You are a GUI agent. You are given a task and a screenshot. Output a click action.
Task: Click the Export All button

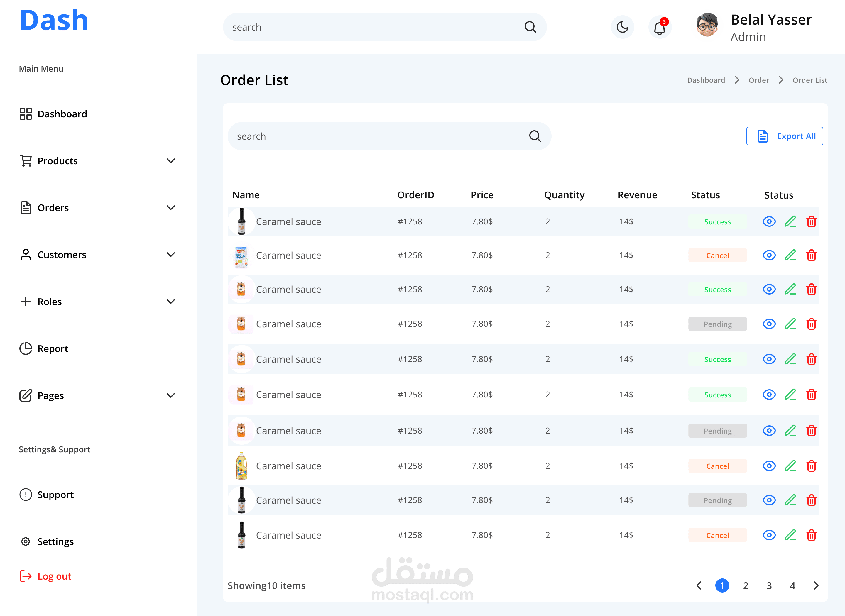pyautogui.click(x=785, y=136)
